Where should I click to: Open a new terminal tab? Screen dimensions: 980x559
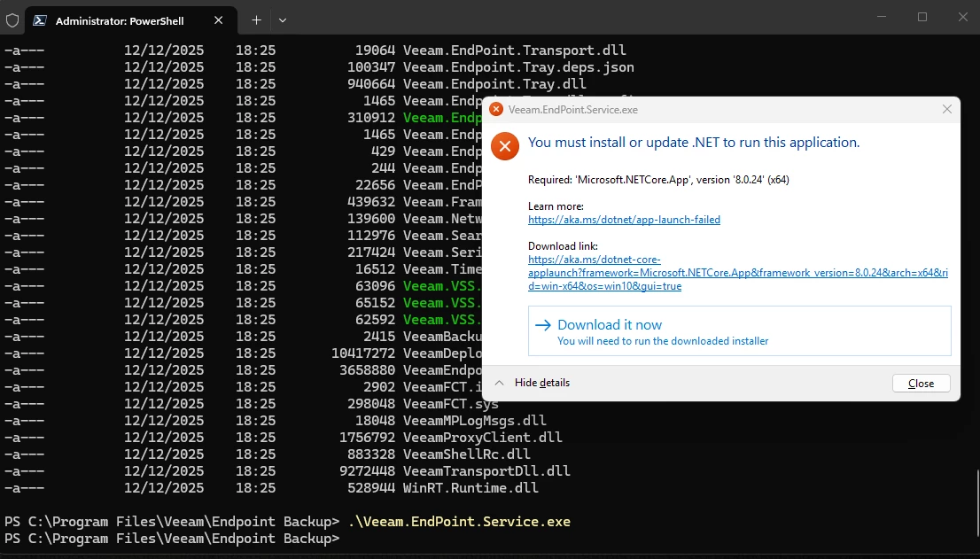pyautogui.click(x=256, y=19)
